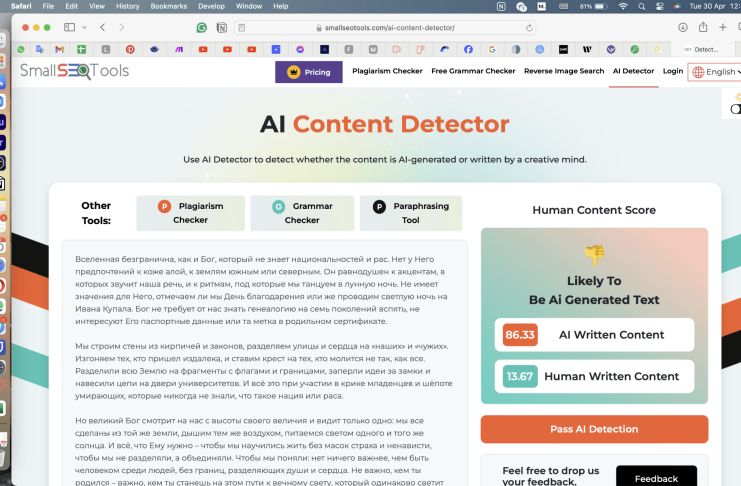Click the Wi-Fi status icon

623,6
